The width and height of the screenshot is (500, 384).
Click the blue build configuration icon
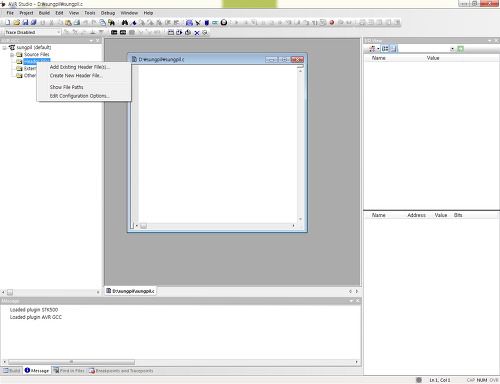coord(189,22)
